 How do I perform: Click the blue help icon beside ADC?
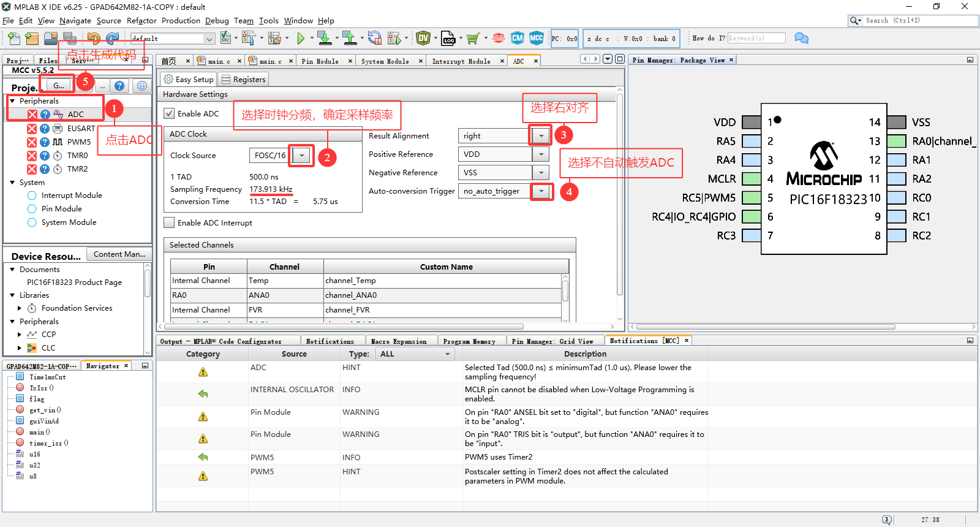pos(45,115)
